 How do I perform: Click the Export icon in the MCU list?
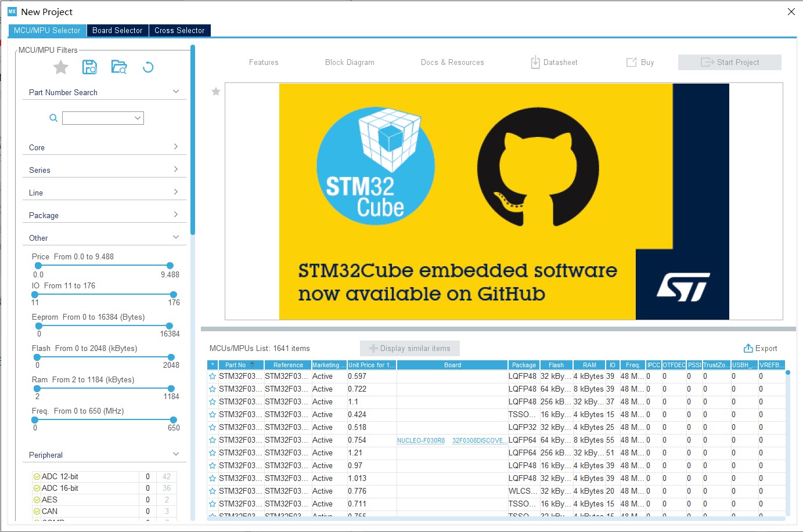pos(748,348)
